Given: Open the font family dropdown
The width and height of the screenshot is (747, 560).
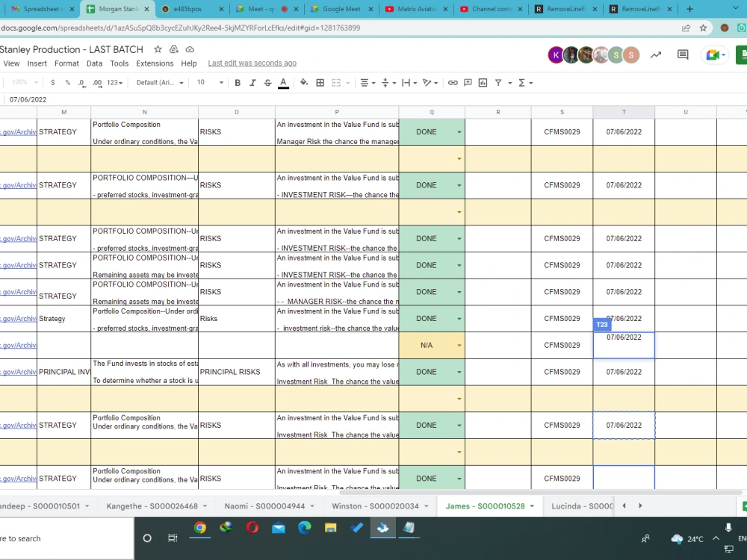Looking at the screenshot, I should coord(160,83).
